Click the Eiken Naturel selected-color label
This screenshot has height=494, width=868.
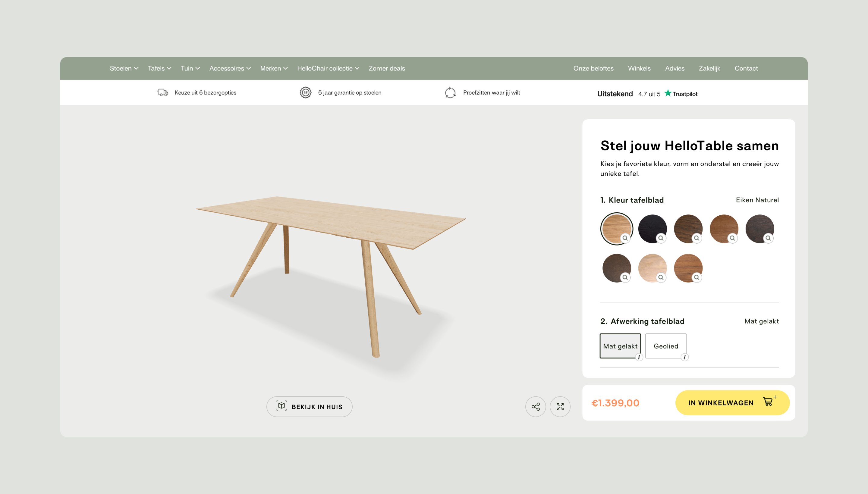point(757,200)
